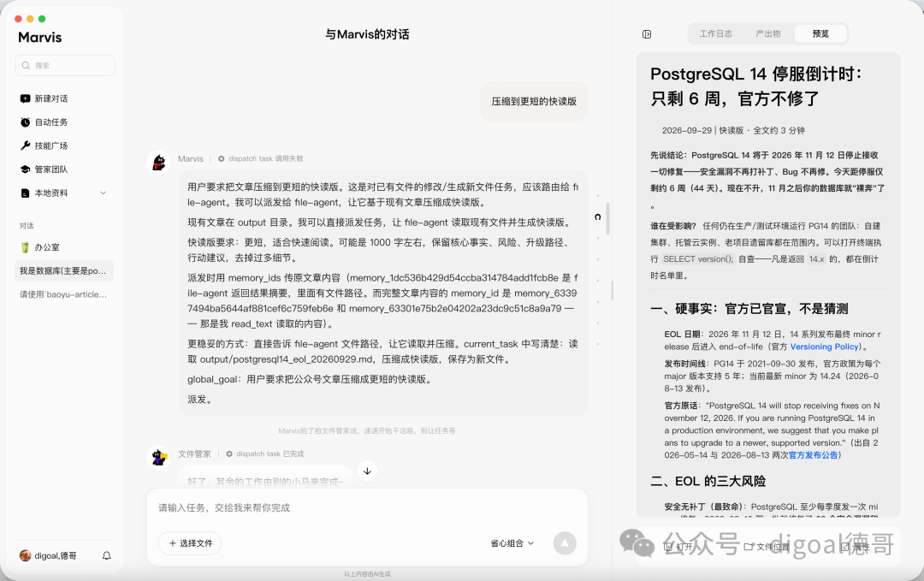Click the 文件管家 avatar in the chat

[x=158, y=457]
